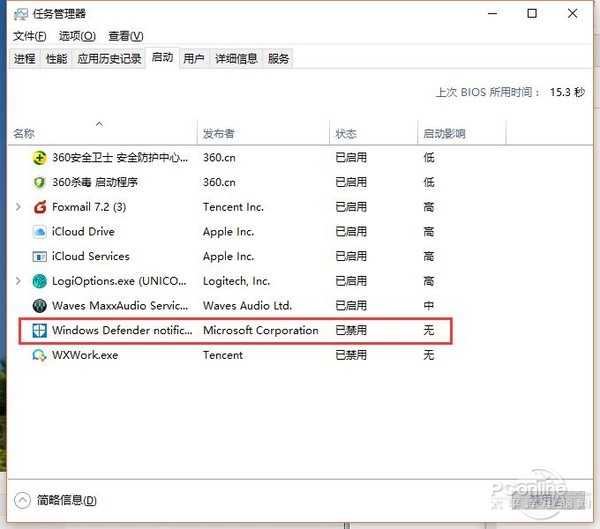Select the iCloud Drive row name

pos(83,232)
